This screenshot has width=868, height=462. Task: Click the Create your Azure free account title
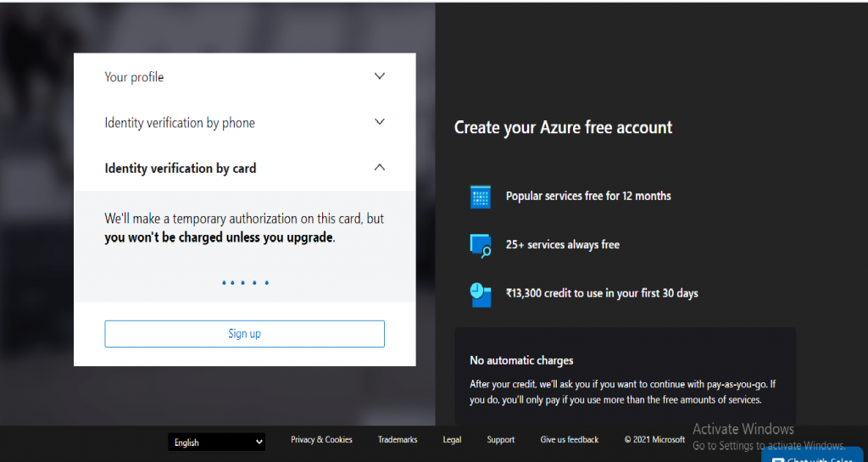pos(563,127)
